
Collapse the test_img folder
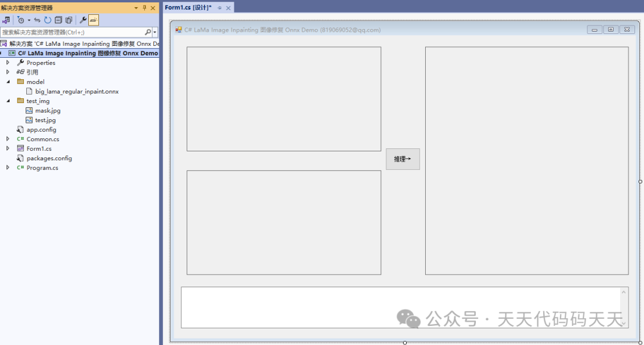coord(8,101)
